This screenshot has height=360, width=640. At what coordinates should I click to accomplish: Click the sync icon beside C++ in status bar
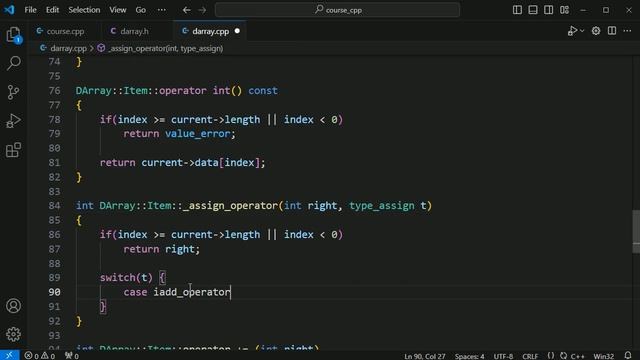(x=564, y=356)
